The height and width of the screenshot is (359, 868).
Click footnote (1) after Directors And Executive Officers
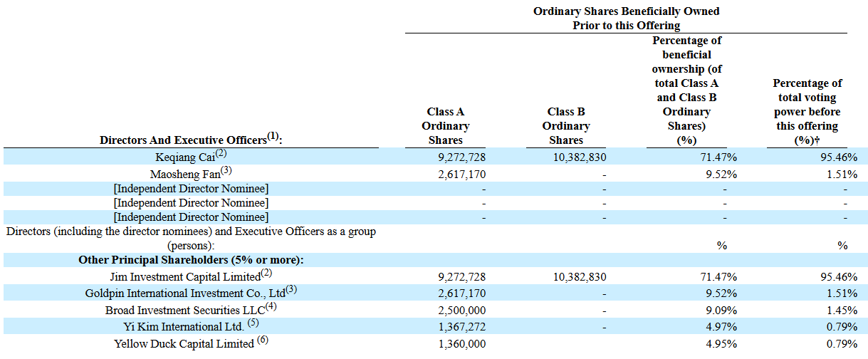275,137
